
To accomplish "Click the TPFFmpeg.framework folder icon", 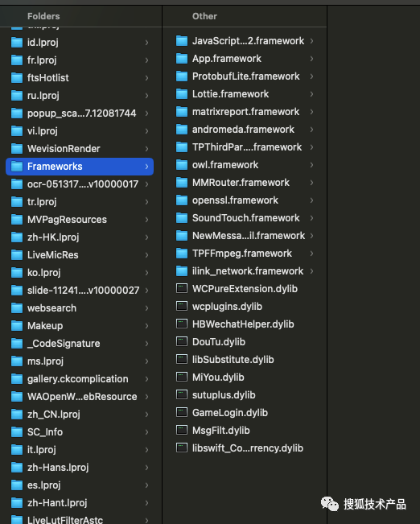I will pos(182,254).
